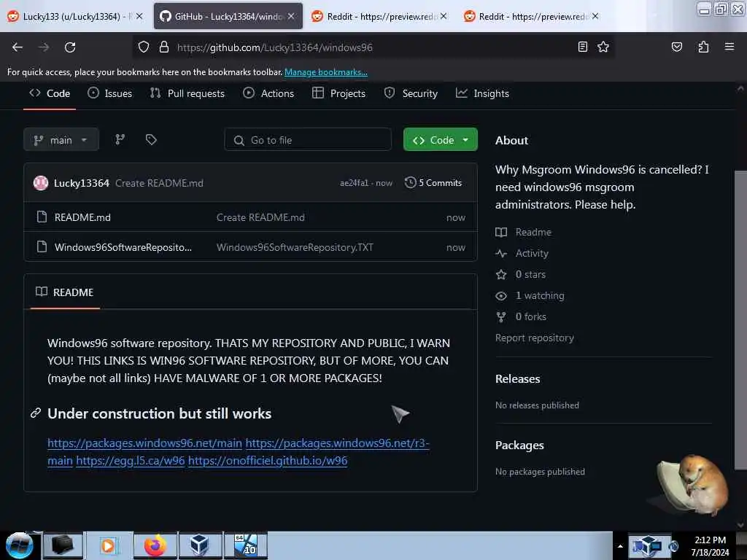This screenshot has height=560, width=747.
Task: Click the Manage bookmarks link
Action: (326, 72)
